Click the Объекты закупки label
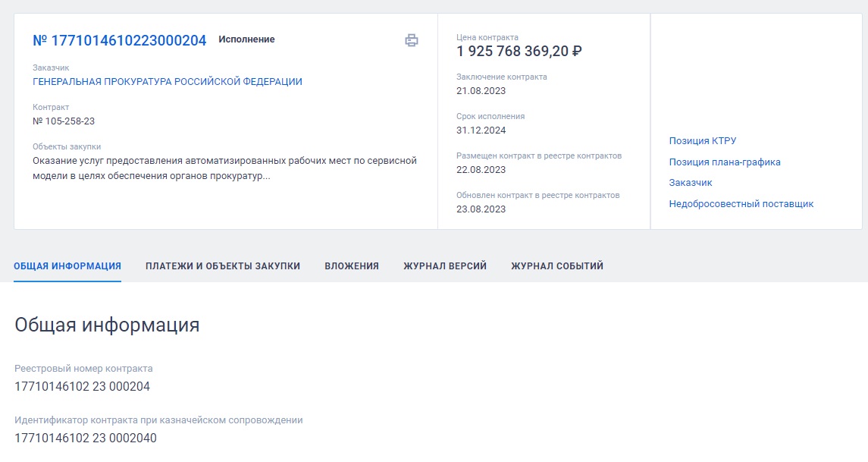This screenshot has width=868, height=462. (67, 146)
